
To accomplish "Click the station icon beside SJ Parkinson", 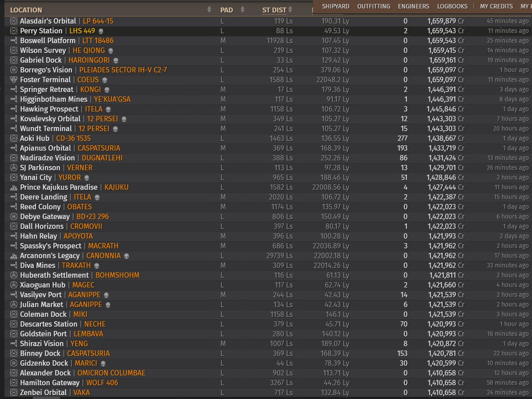I will pyautogui.click(x=14, y=168).
